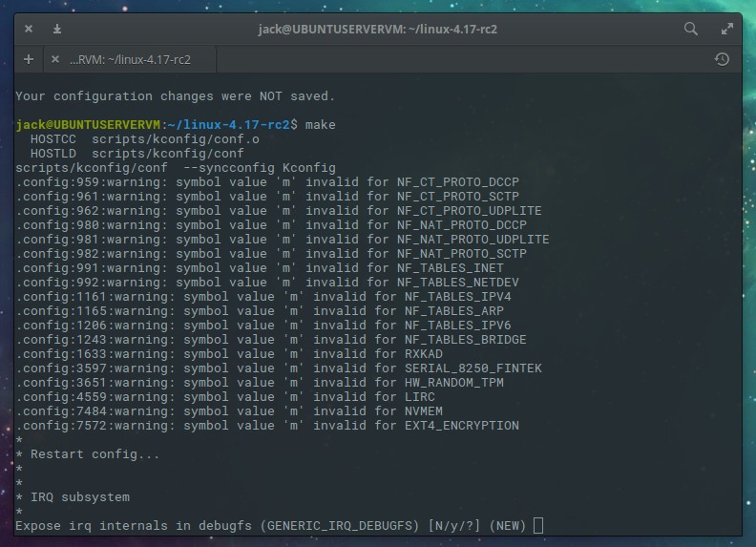
Task: Click the '* IRQ subsystem' line
Action: [73, 497]
